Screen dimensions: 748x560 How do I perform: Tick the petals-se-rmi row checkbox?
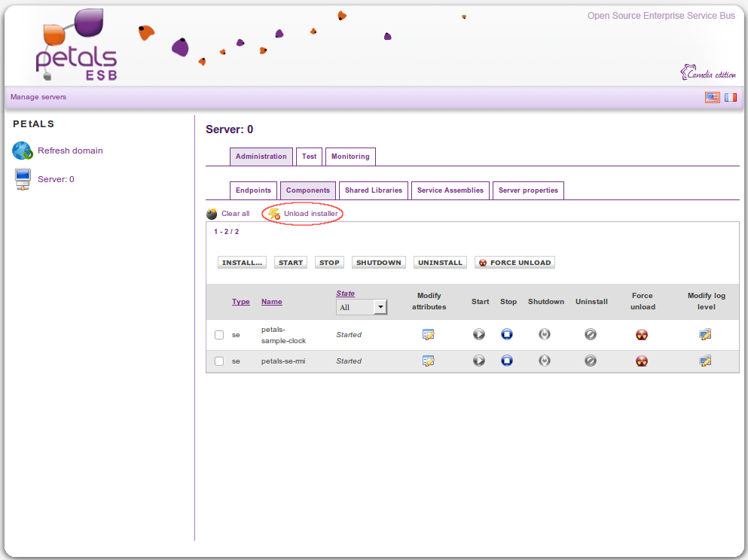pyautogui.click(x=219, y=361)
